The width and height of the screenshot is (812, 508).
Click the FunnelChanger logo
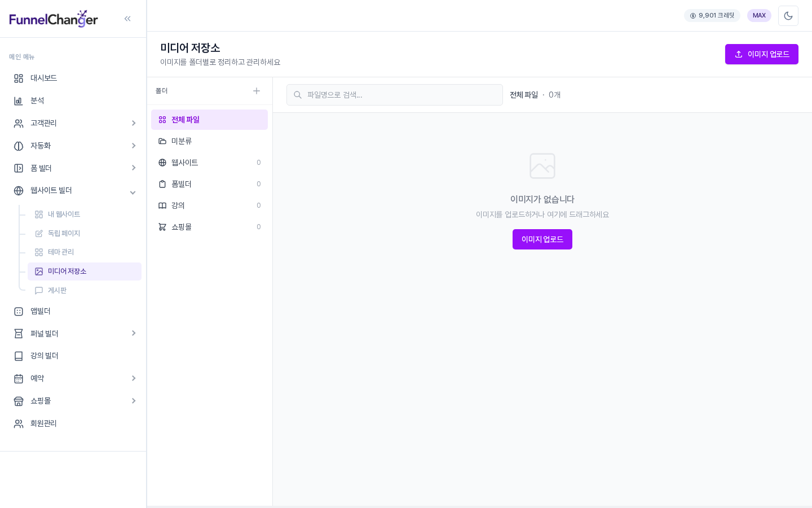(54, 19)
